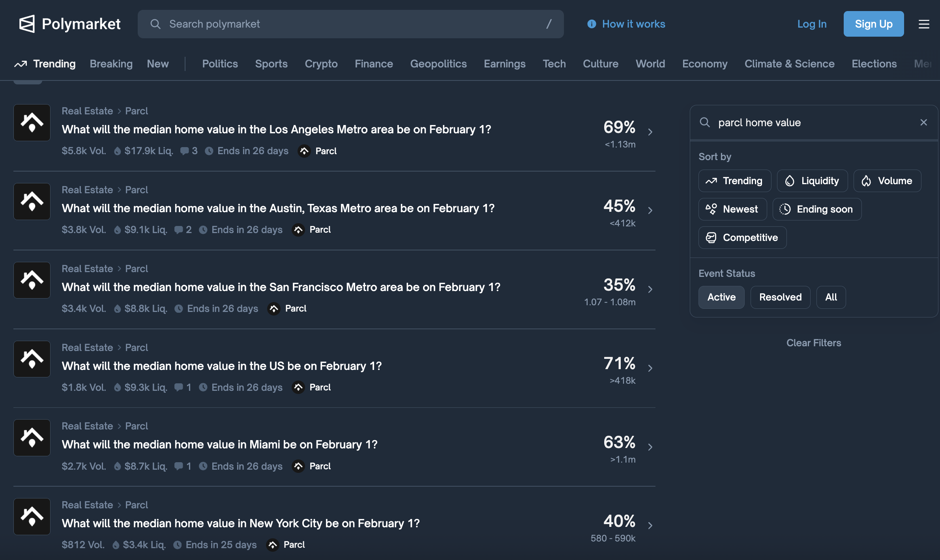940x560 pixels.
Task: Select the Active event status filter
Action: pos(721,297)
